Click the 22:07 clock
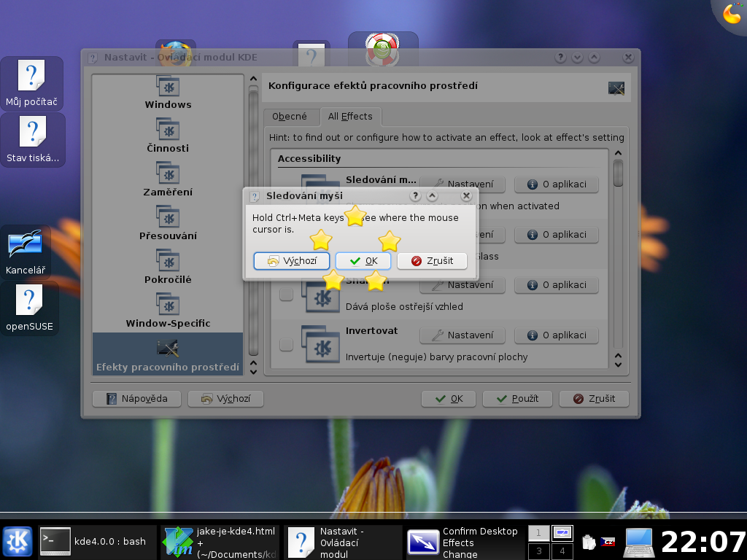 (x=704, y=542)
